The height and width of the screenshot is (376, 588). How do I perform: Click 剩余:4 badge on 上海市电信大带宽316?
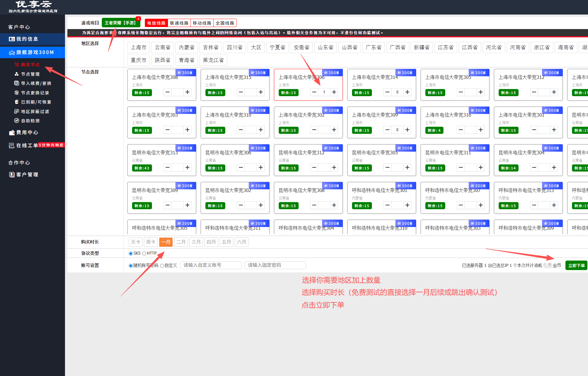434,130
